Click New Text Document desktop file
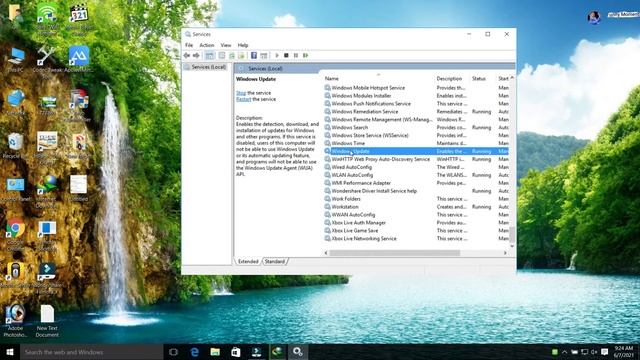 (x=47, y=321)
